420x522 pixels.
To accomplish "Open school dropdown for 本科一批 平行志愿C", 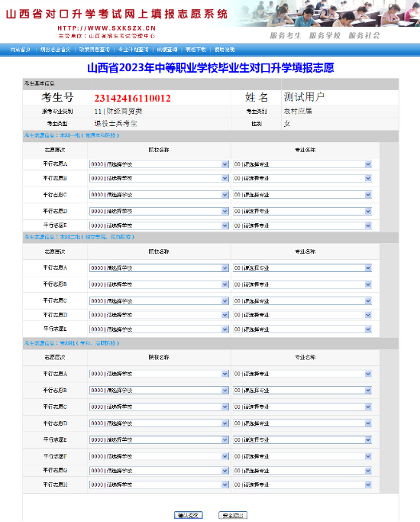I will tap(159, 195).
